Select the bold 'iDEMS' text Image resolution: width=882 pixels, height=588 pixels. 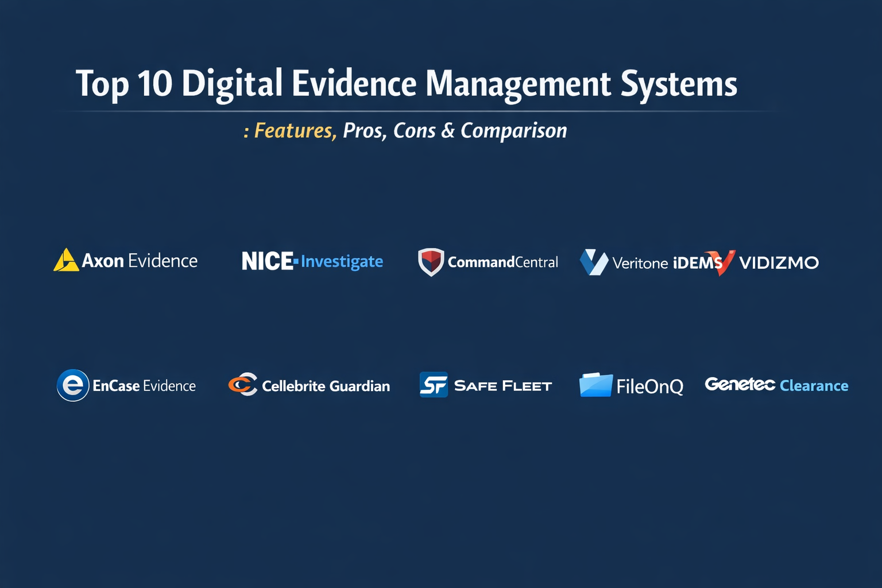point(697,263)
